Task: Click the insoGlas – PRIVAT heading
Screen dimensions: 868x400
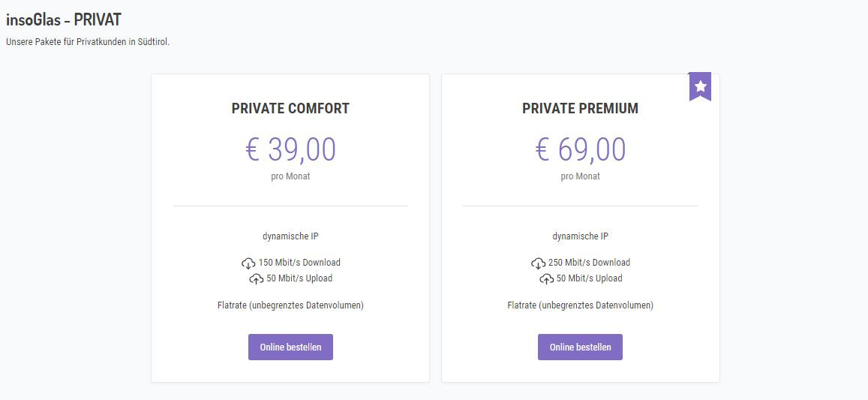Action: point(64,20)
